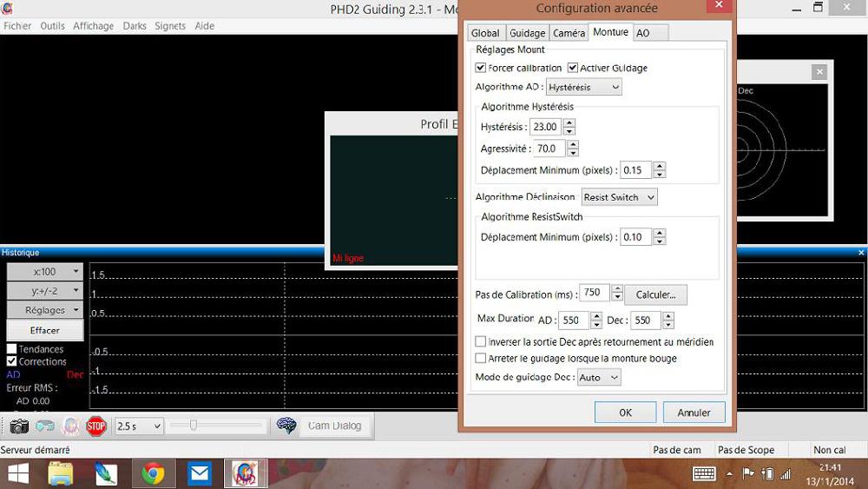Screen dimensions: 868x489
Task: Click PHD2 taskbar icon
Action: [246, 474]
